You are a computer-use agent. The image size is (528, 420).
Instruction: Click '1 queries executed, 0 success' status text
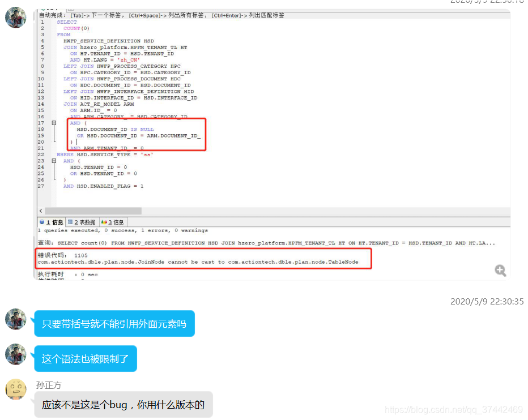tap(123, 230)
